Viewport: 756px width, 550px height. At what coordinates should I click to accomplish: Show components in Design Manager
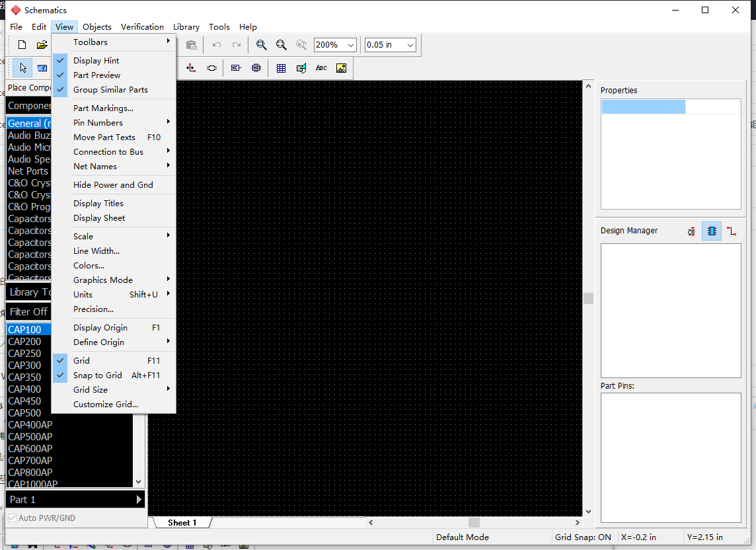click(x=711, y=231)
